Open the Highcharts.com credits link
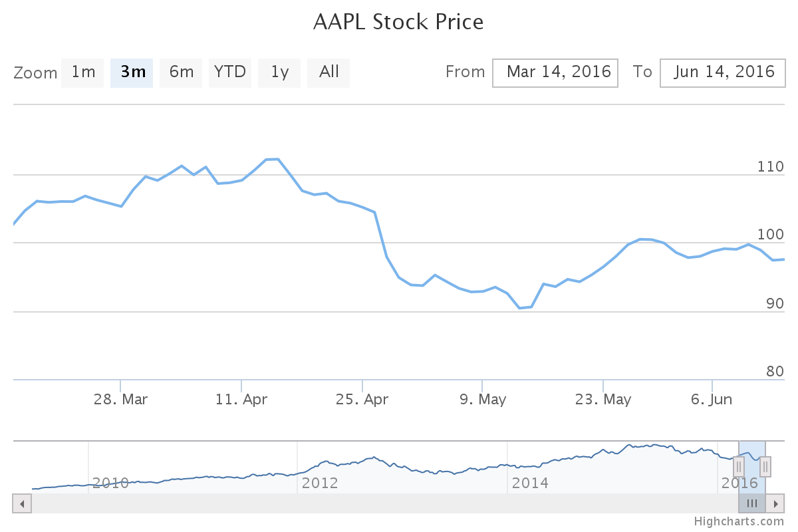Screen dimensions: 798x532 (739, 521)
